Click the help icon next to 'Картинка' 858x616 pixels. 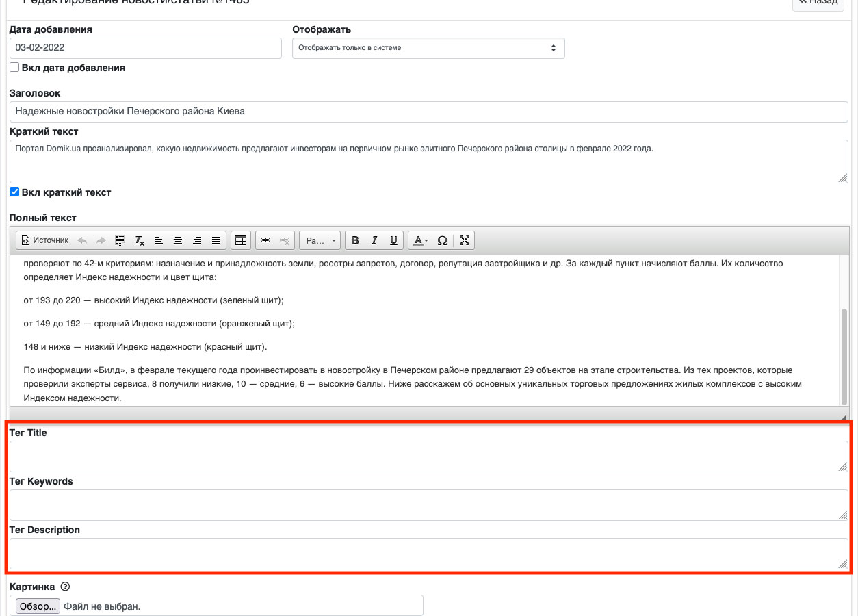(66, 587)
